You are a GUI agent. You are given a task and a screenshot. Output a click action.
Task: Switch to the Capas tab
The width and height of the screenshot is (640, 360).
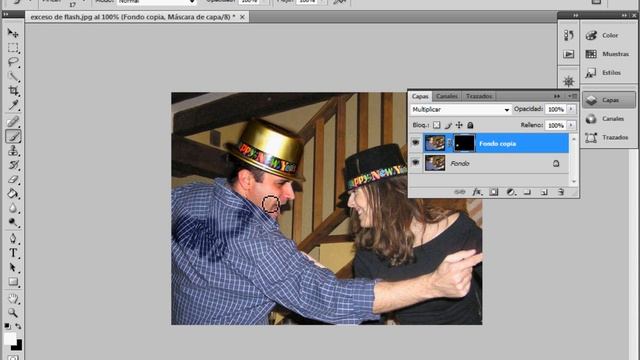(x=420, y=96)
